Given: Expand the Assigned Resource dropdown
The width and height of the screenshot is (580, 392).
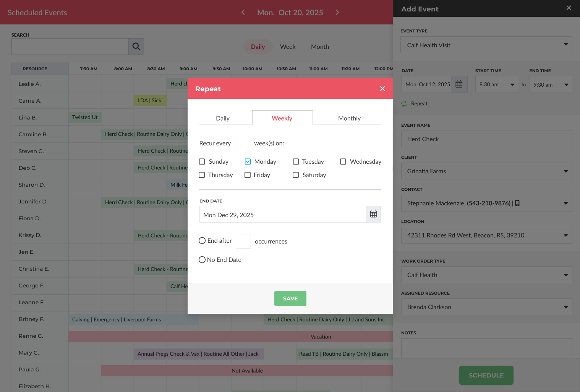Looking at the screenshot, I should pos(486,307).
